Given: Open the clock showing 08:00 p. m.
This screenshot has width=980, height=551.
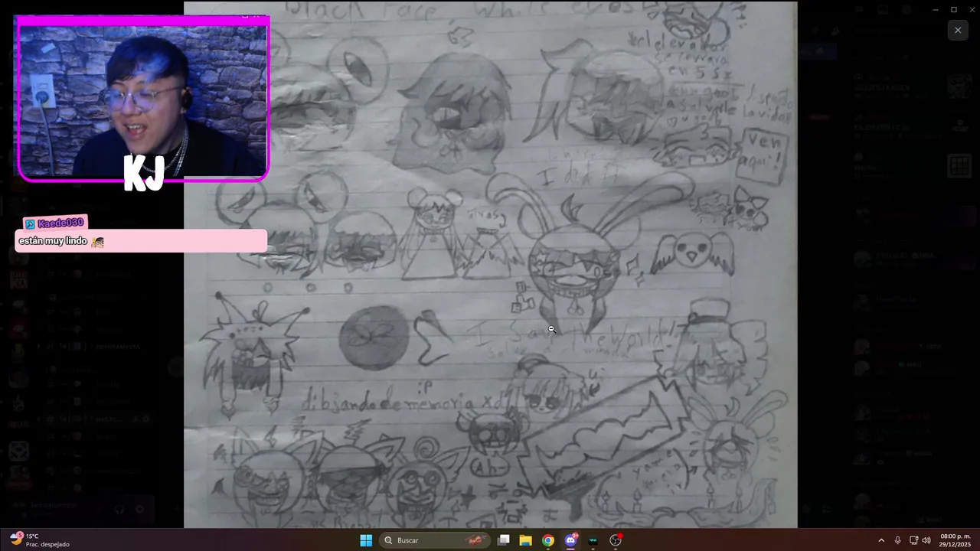Looking at the screenshot, I should click(955, 540).
